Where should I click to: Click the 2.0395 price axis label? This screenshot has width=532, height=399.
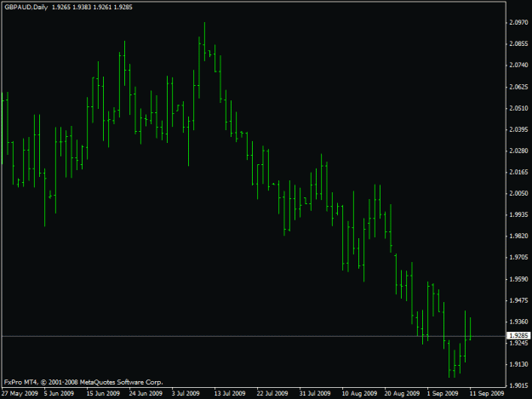(518, 129)
